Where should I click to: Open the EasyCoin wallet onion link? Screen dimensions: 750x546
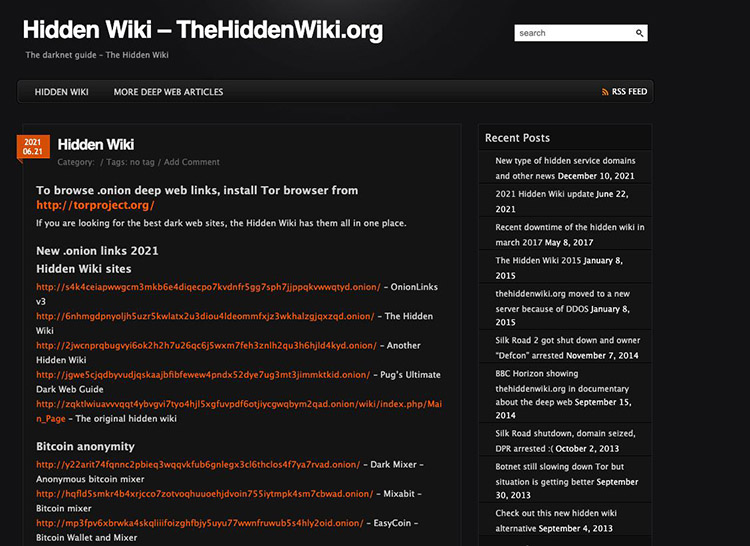200,523
